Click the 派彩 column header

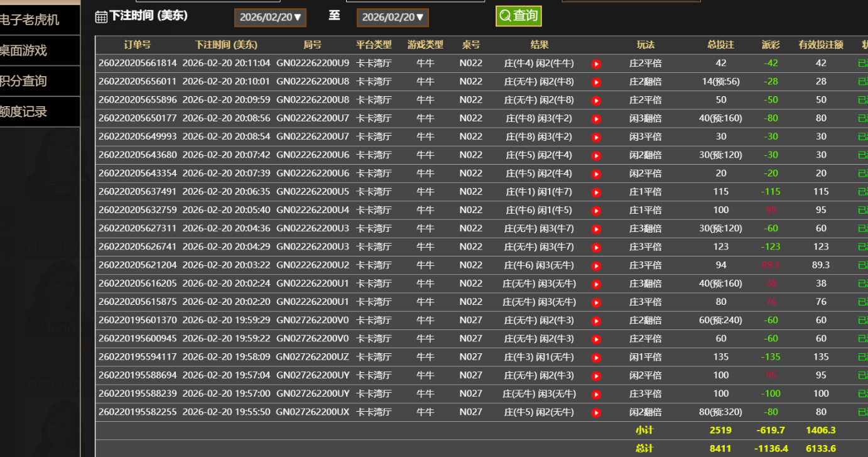[x=771, y=45]
